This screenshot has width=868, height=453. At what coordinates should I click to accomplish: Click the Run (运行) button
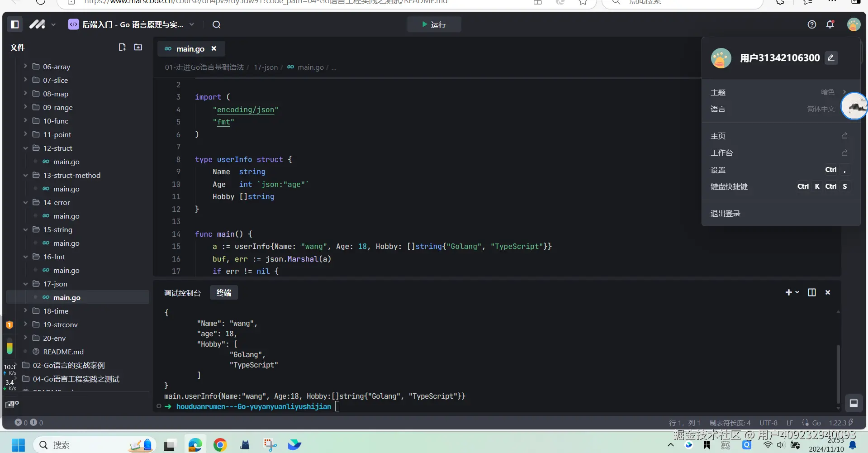click(433, 24)
